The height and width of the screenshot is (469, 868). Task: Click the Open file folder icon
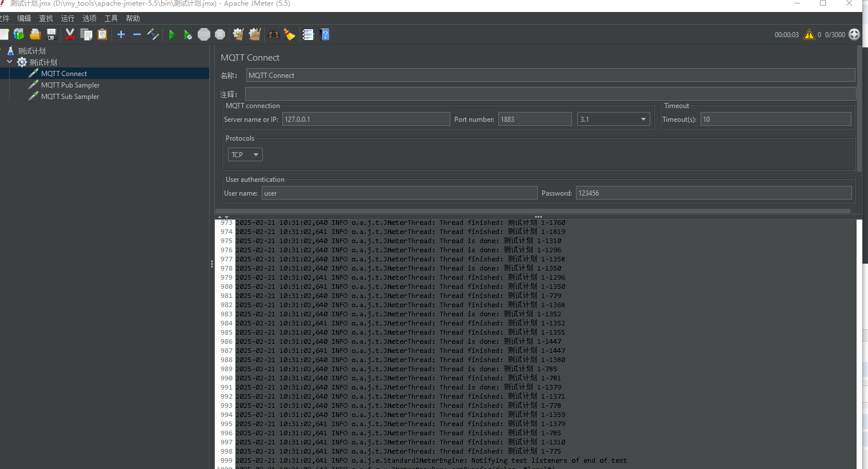(35, 34)
